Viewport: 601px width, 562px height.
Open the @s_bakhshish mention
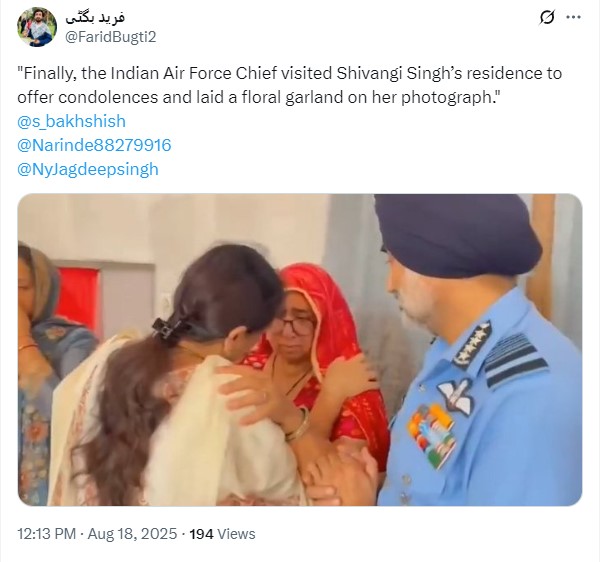tap(72, 121)
